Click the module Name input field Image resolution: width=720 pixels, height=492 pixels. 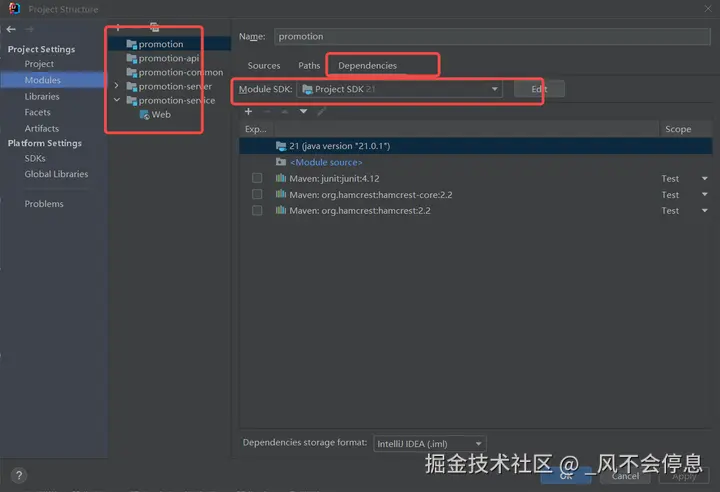[492, 37]
